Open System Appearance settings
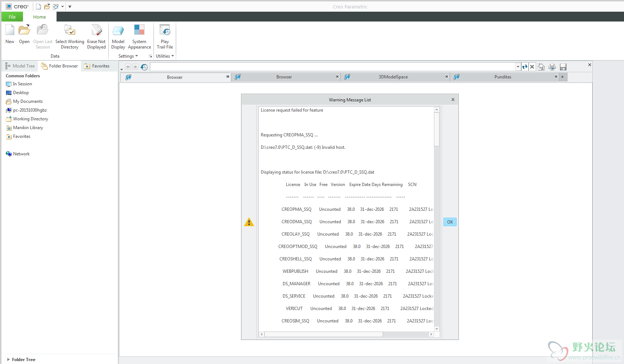624x364 pixels. [x=139, y=30]
